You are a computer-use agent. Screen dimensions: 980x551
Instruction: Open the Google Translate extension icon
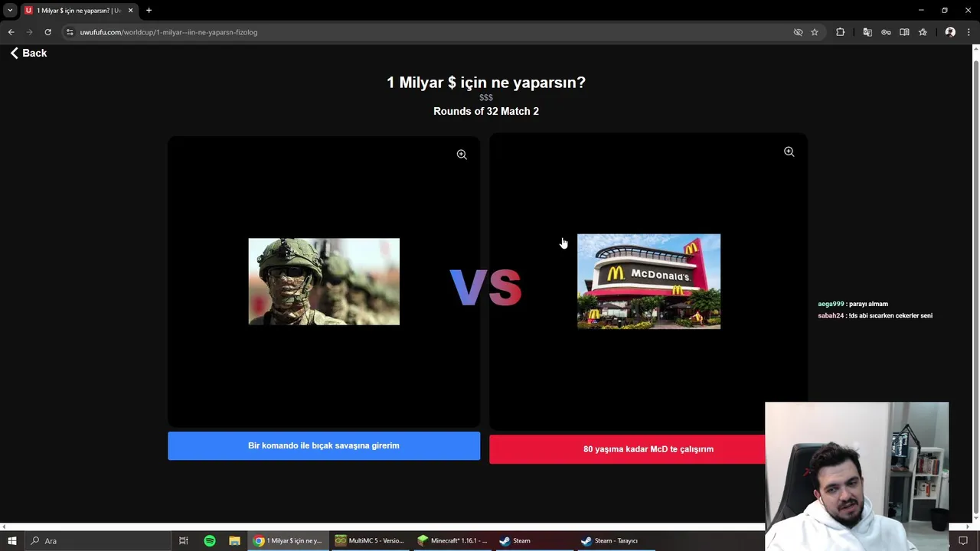click(867, 32)
